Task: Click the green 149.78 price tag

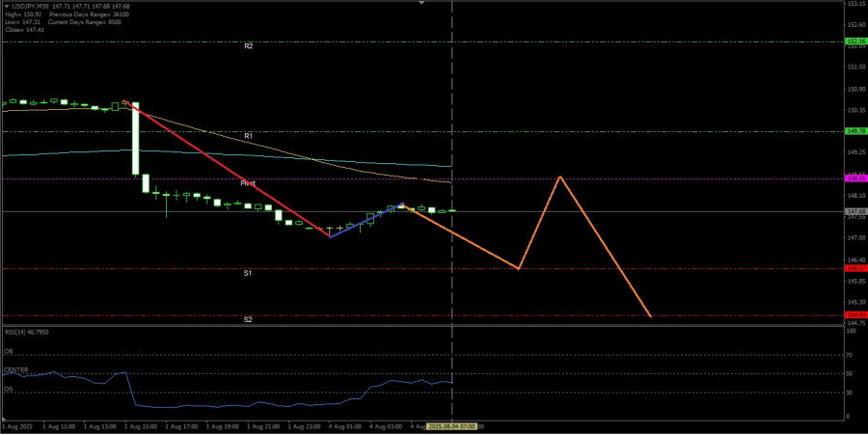Action: [855, 131]
